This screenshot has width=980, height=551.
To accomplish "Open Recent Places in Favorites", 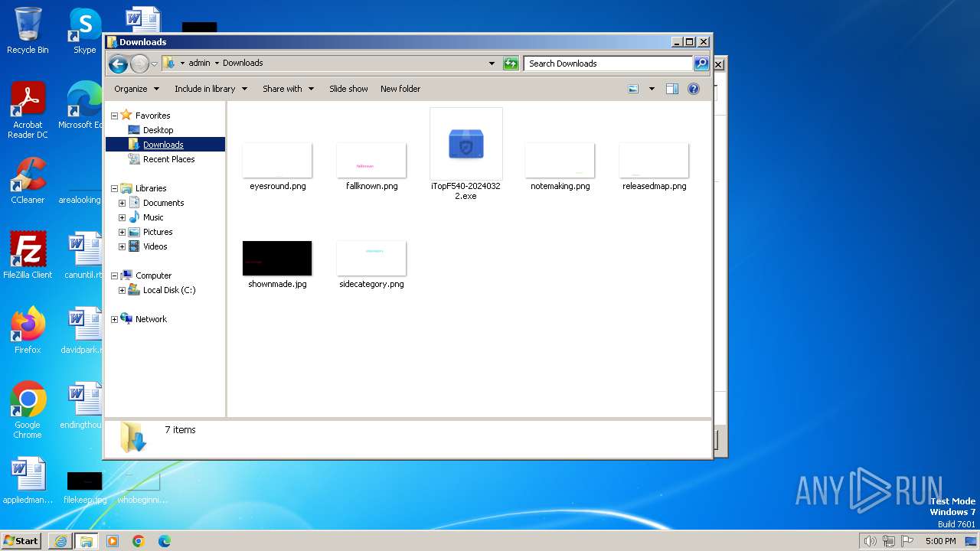I will click(169, 159).
